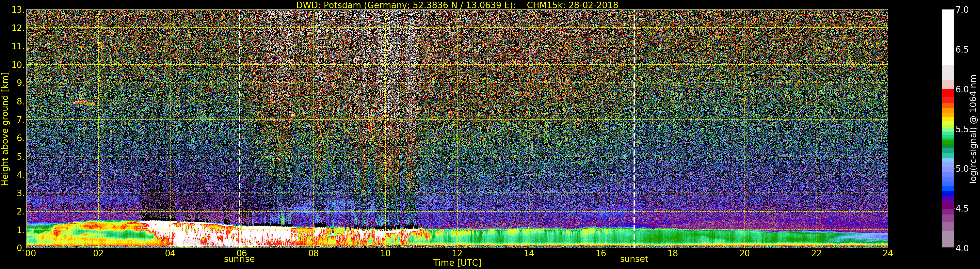The image size is (980, 269).
Task: Click the small cloud echo near 8 km
Action: (x=83, y=103)
